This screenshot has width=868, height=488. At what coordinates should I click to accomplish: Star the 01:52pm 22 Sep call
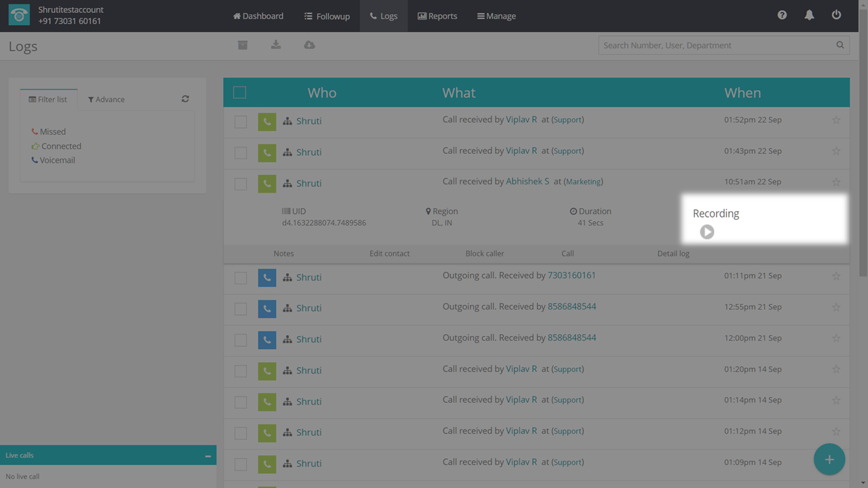pos(836,120)
